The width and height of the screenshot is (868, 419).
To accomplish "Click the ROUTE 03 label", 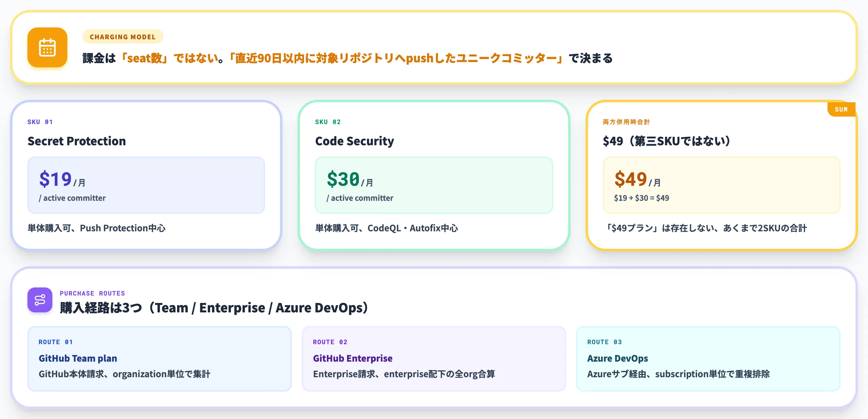I will (604, 342).
